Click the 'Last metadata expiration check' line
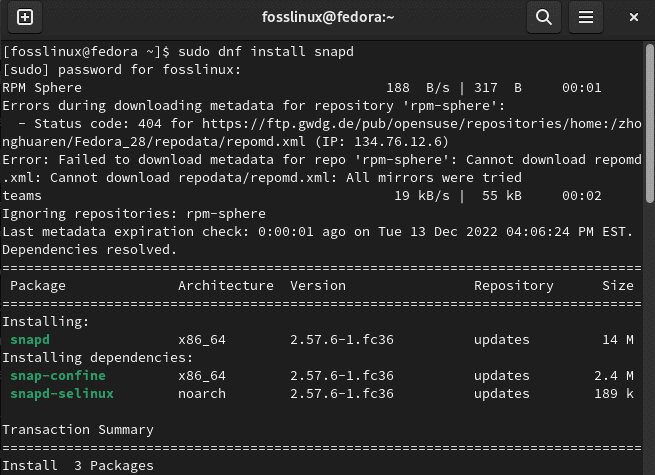The image size is (655, 475). click(x=318, y=232)
